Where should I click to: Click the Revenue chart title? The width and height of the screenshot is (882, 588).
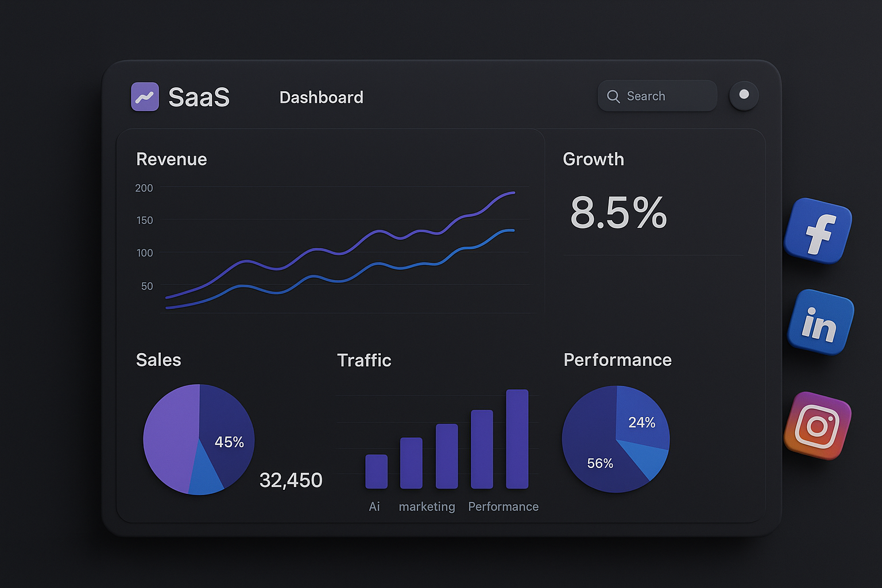171,159
